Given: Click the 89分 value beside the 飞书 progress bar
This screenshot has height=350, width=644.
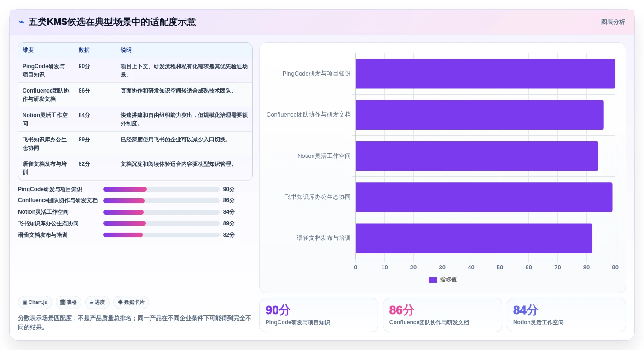Looking at the screenshot, I should point(229,223).
